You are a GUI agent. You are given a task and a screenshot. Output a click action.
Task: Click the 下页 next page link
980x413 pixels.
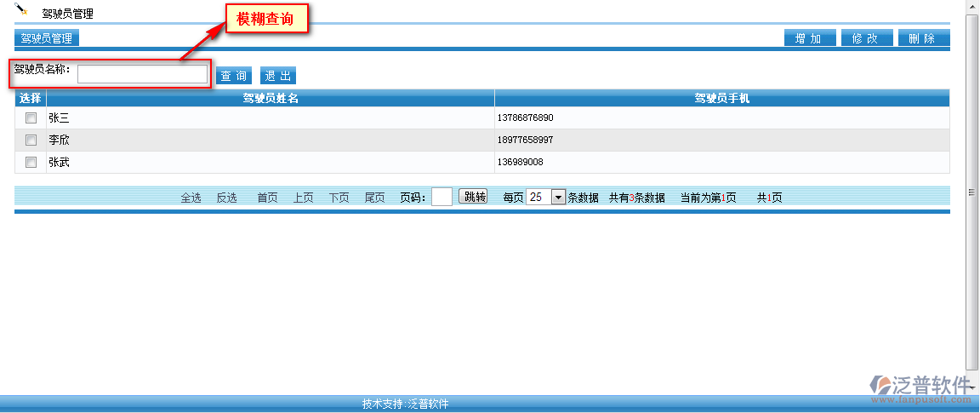[339, 198]
